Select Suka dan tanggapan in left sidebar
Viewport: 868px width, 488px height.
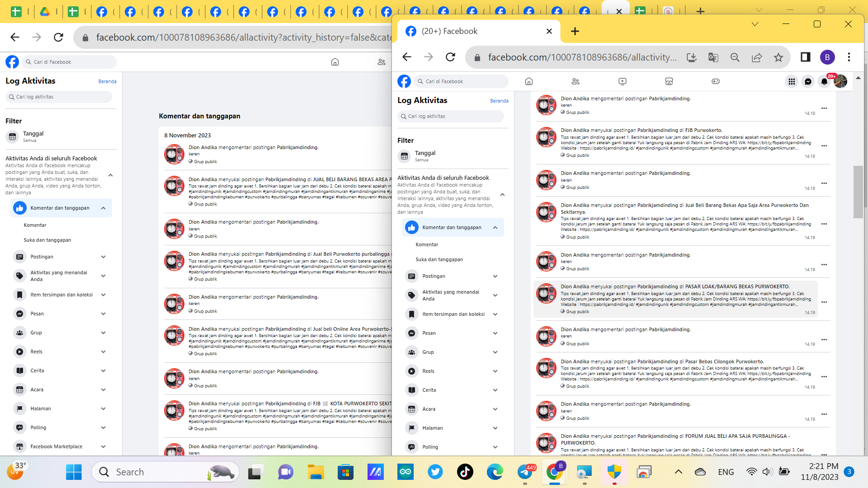coord(47,240)
